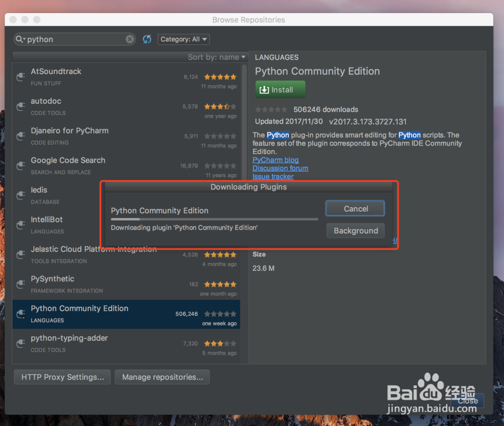
Task: Click the plugin list scrollbar
Action: coord(244,122)
